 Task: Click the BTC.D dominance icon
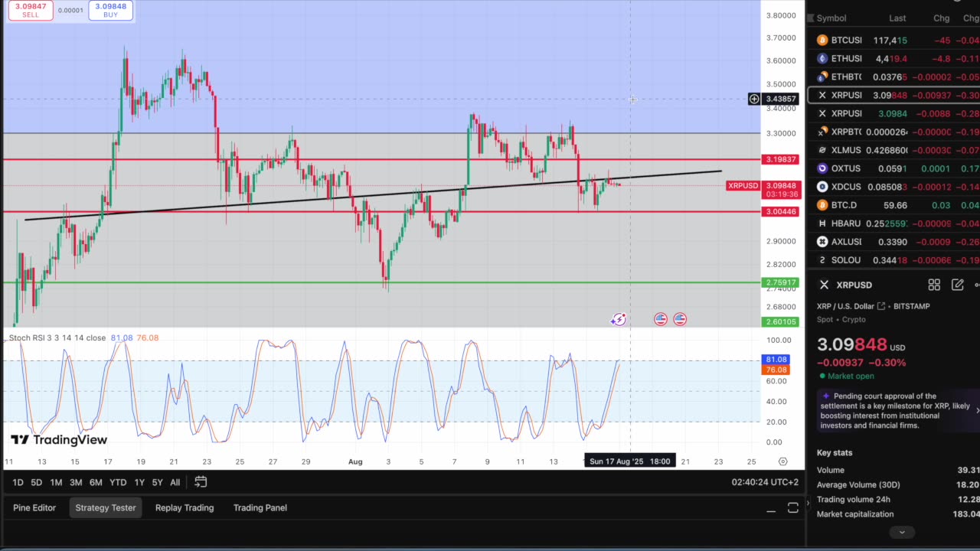click(822, 205)
